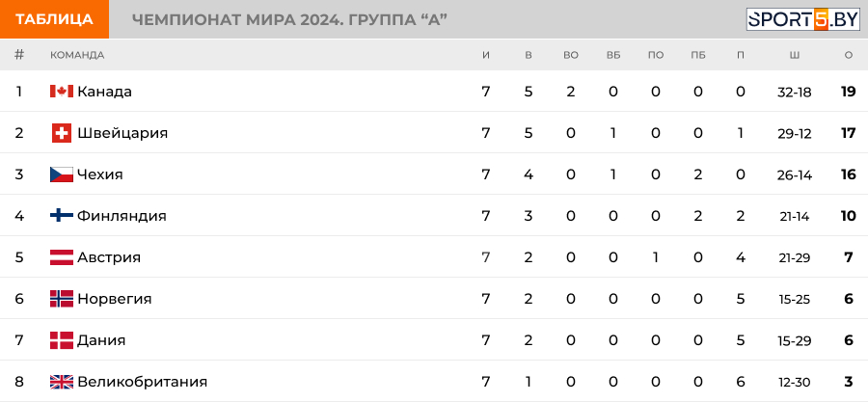The image size is (868, 402).
Task: Click Canada's 32-18 goals score
Action: (795, 92)
